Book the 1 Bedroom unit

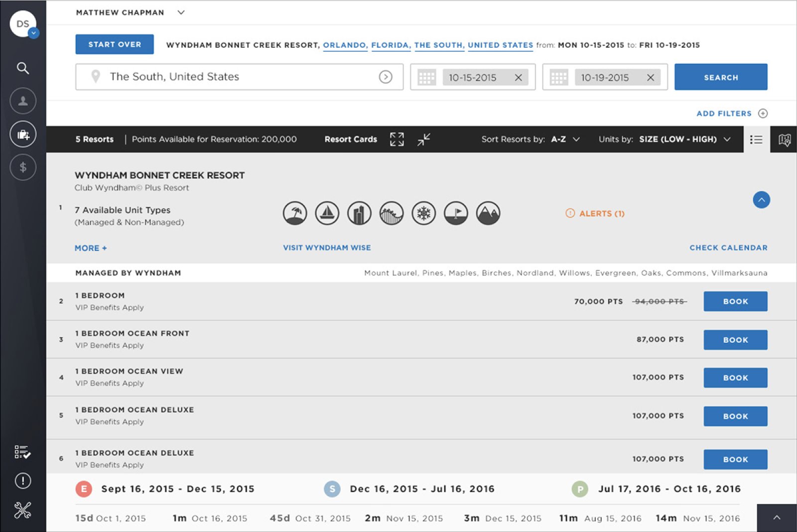pos(735,301)
